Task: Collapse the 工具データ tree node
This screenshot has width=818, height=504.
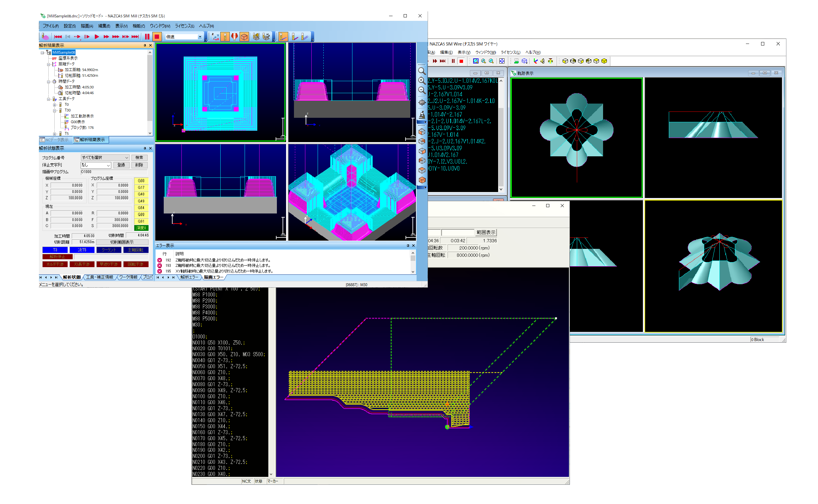Action: pyautogui.click(x=48, y=99)
